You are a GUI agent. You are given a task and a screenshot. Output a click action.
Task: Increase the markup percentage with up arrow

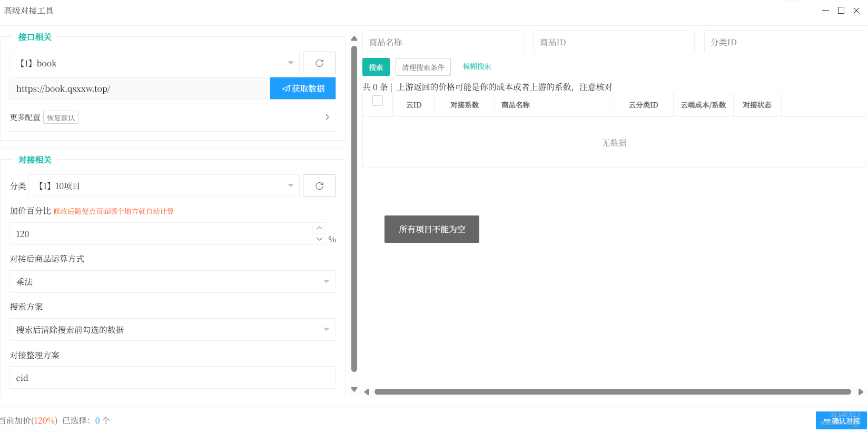[x=319, y=228]
